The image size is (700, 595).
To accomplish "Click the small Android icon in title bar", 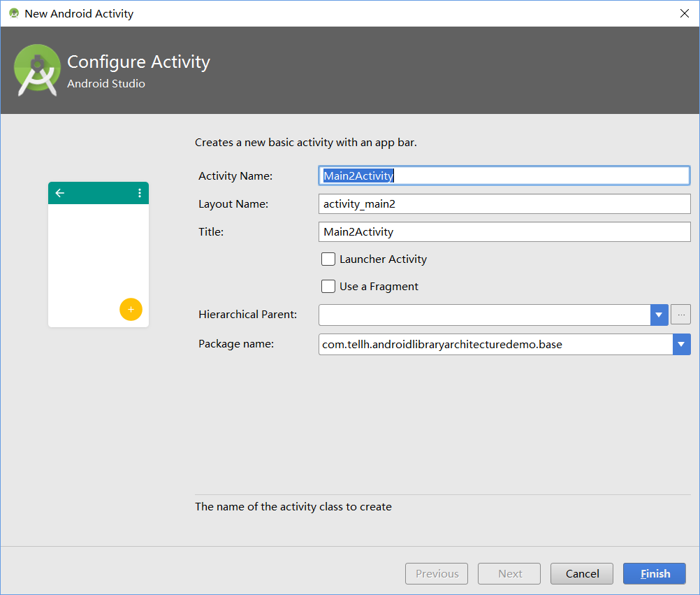I will [x=14, y=13].
